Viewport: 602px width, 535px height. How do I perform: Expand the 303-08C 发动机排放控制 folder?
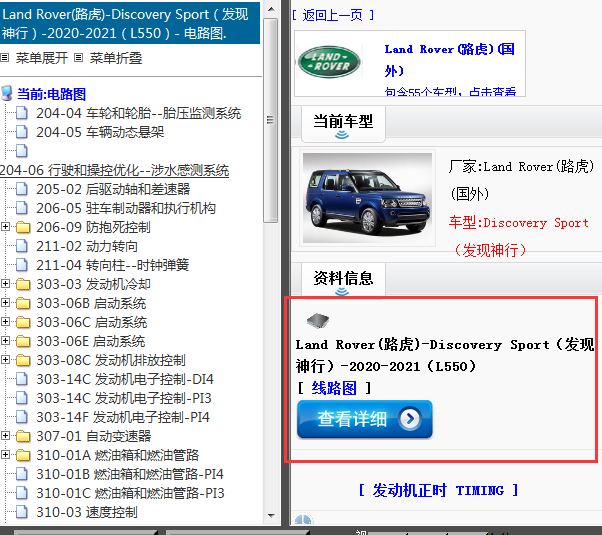click(5, 359)
